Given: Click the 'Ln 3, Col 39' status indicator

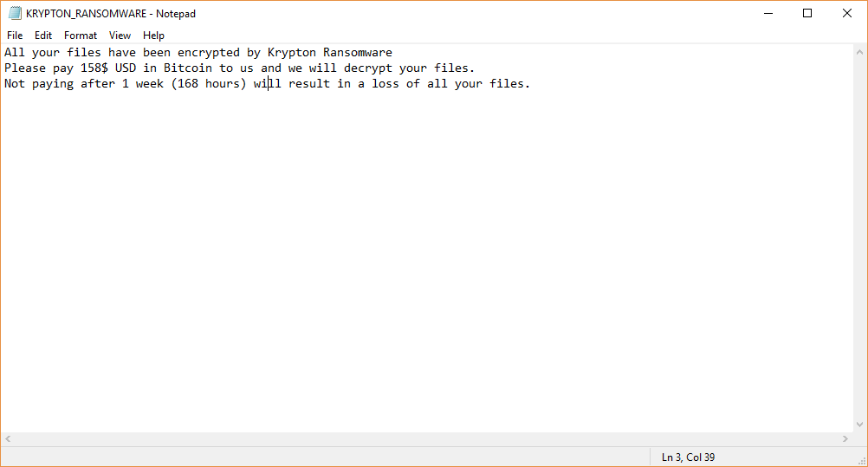Looking at the screenshot, I should tap(688, 457).
